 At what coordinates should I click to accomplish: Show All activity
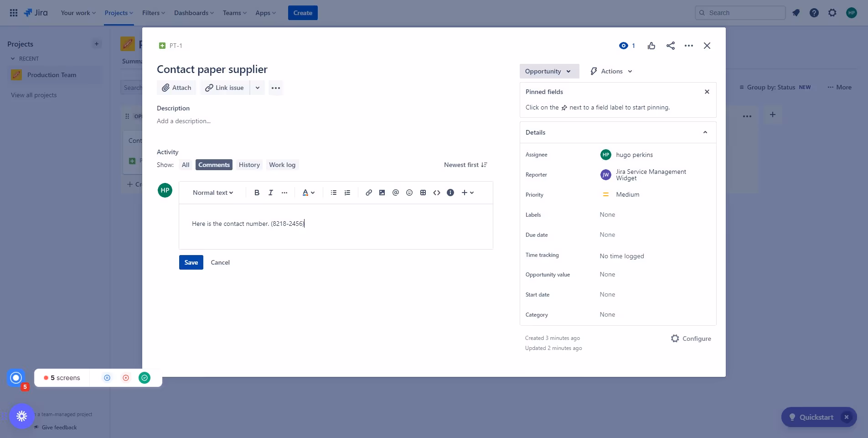pos(186,165)
